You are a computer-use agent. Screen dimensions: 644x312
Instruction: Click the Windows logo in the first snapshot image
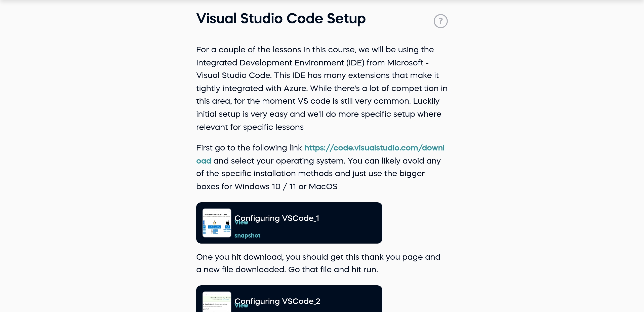coord(204,222)
